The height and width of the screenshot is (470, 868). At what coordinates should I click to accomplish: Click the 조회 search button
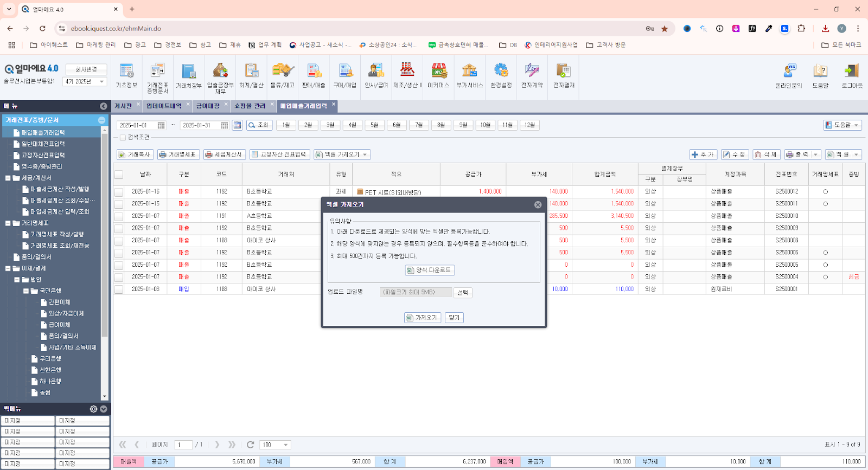[259, 125]
